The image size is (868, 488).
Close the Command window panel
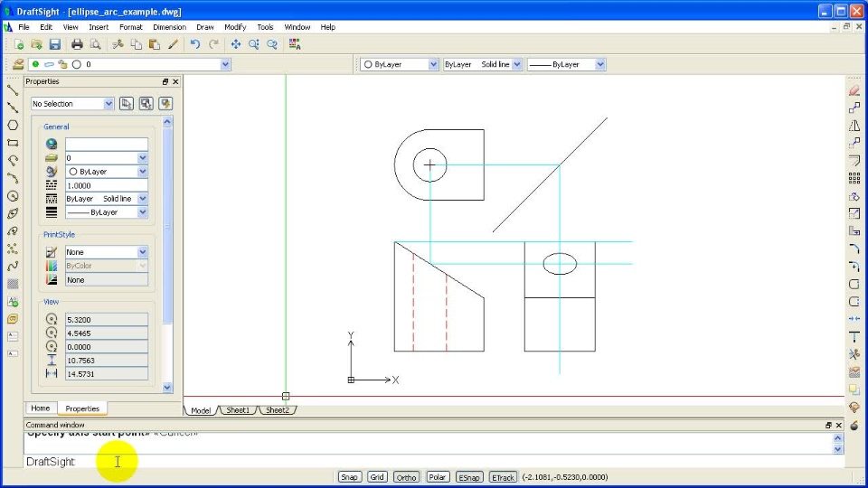(839, 425)
